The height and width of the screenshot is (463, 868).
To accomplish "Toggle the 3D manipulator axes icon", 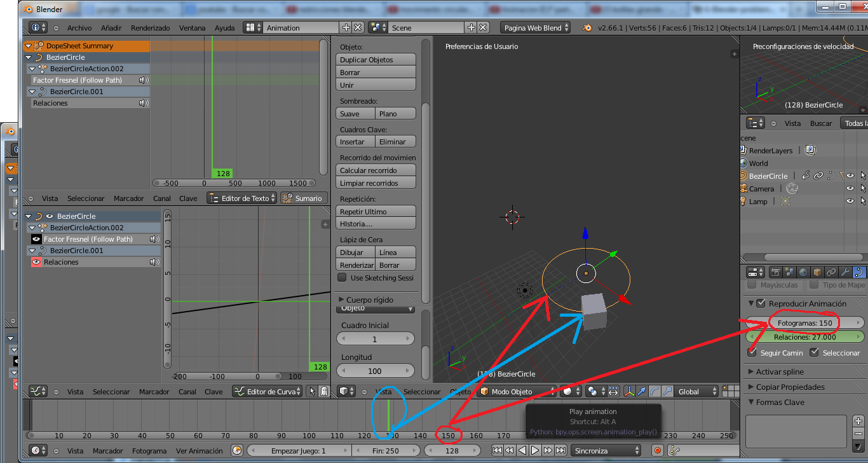I will pos(629,392).
